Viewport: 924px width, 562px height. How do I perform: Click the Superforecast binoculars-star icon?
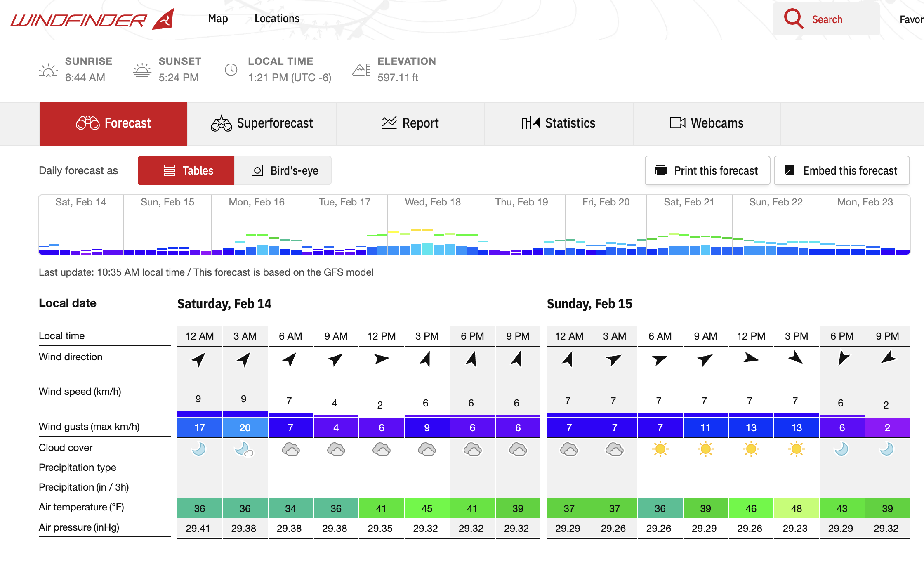coord(222,123)
